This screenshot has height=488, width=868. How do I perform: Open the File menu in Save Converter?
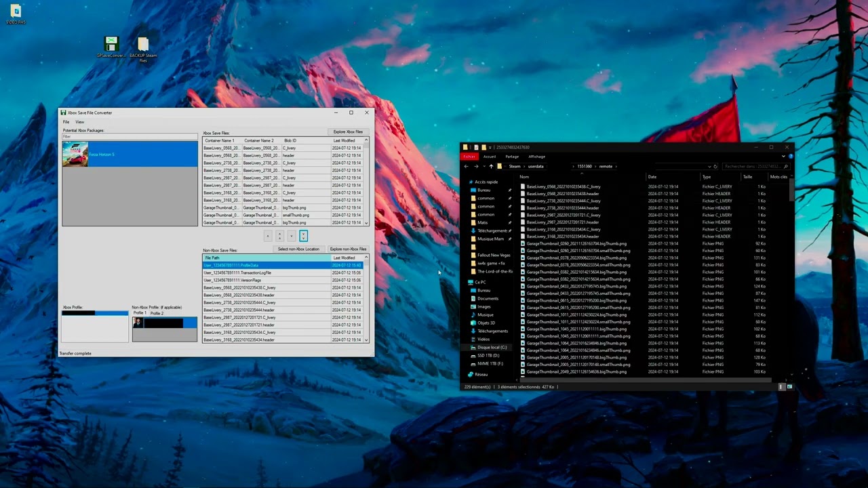click(66, 122)
